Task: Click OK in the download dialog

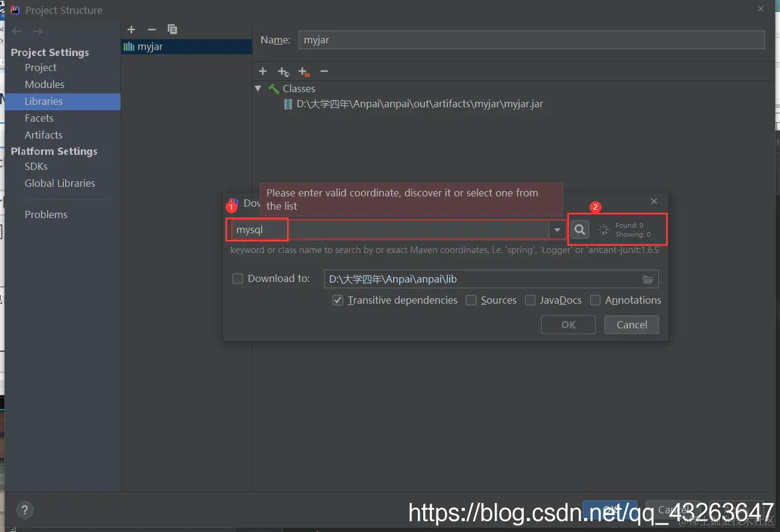Action: point(568,325)
